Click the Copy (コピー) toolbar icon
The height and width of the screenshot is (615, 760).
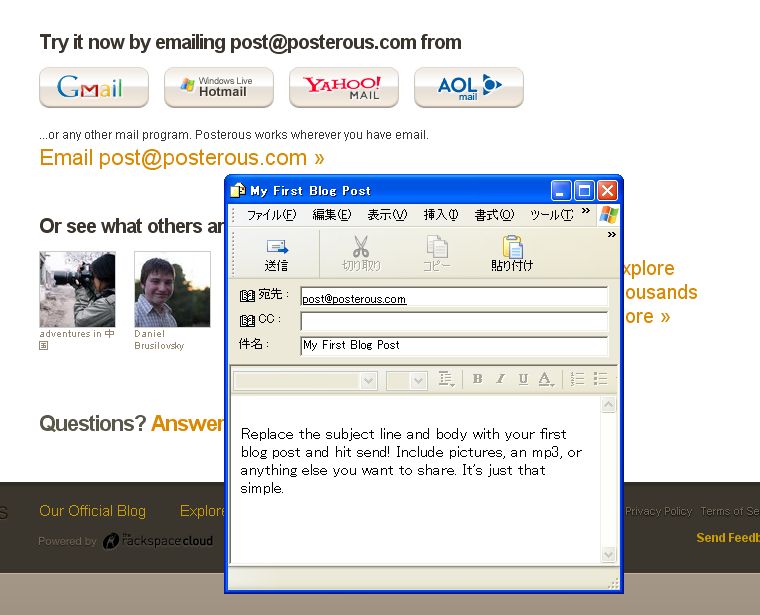coord(437,254)
